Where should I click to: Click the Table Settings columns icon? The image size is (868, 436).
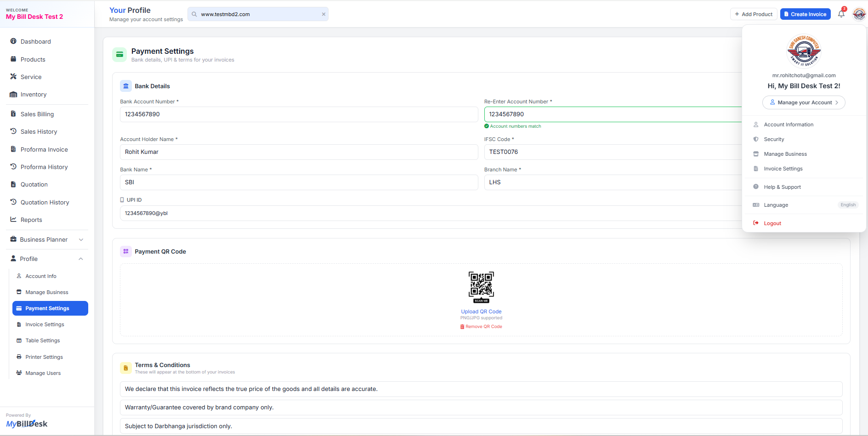pyautogui.click(x=19, y=340)
